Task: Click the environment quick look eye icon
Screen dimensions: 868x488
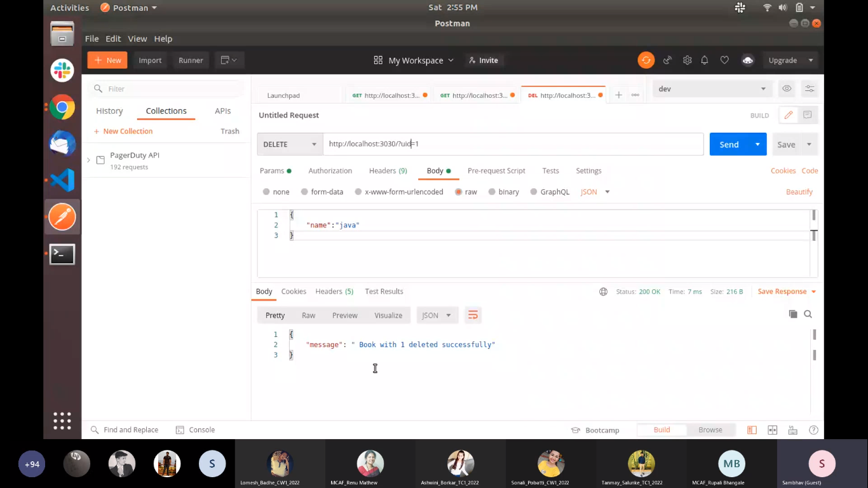Action: [x=787, y=89]
